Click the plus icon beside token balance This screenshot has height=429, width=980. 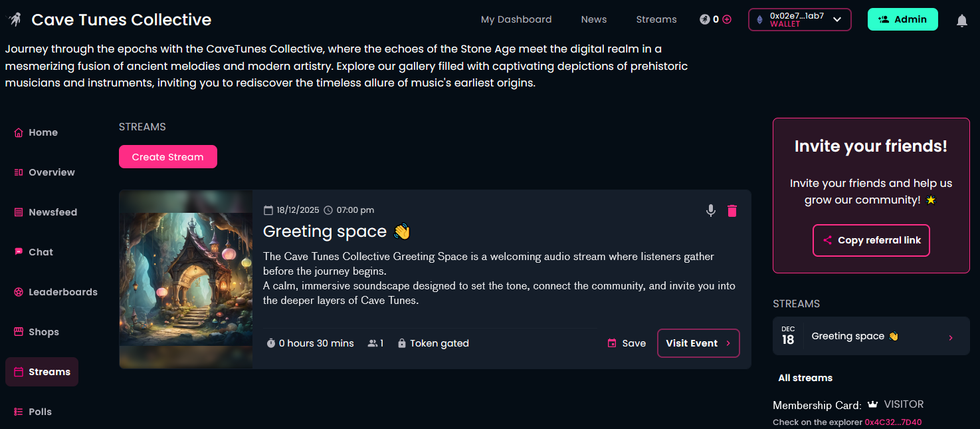727,19
